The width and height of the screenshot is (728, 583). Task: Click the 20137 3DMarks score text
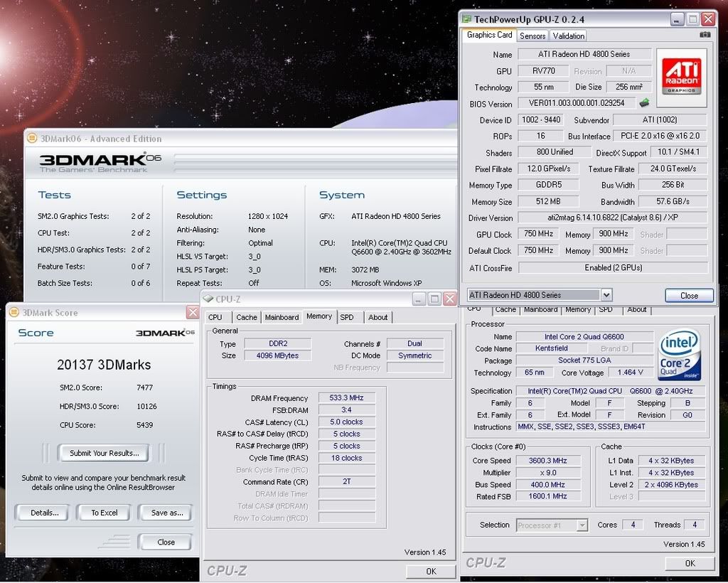104,365
